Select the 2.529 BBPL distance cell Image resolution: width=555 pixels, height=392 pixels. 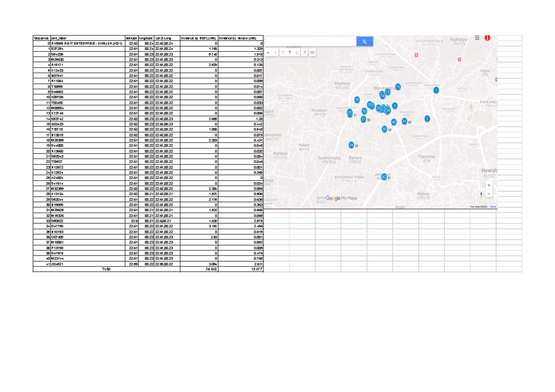tap(199, 65)
